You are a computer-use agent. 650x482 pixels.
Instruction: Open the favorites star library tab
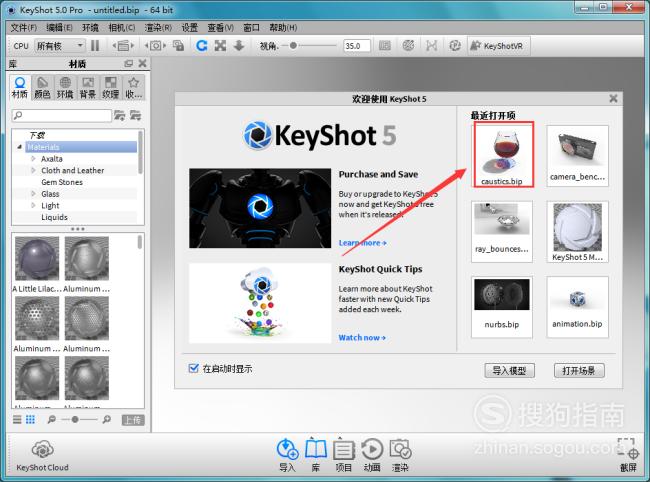133,87
